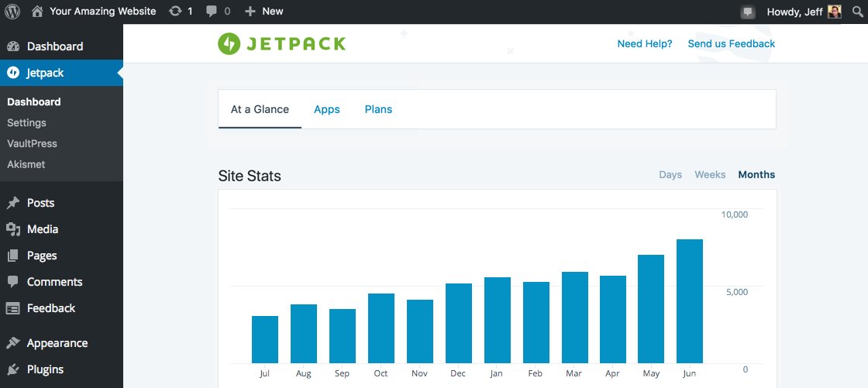The image size is (868, 388).
Task: Click the Feb bar in chart
Action: coord(536,323)
